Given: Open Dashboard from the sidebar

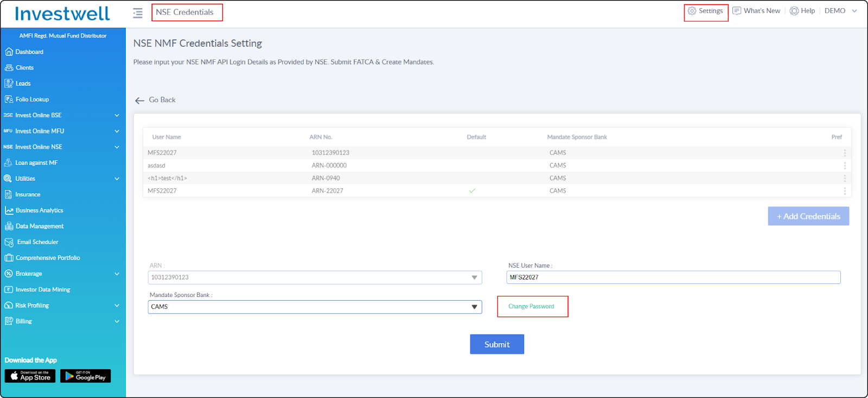Looking at the screenshot, I should click(x=29, y=52).
